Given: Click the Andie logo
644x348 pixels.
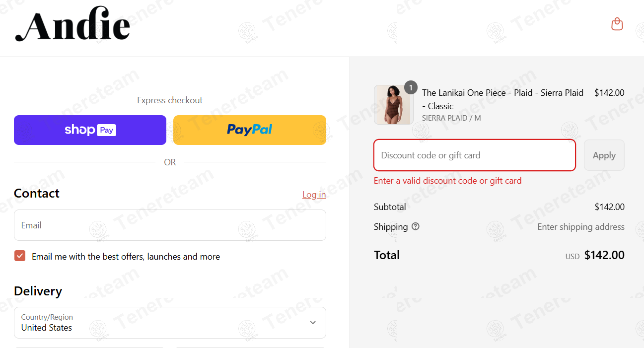Looking at the screenshot, I should 72,24.
